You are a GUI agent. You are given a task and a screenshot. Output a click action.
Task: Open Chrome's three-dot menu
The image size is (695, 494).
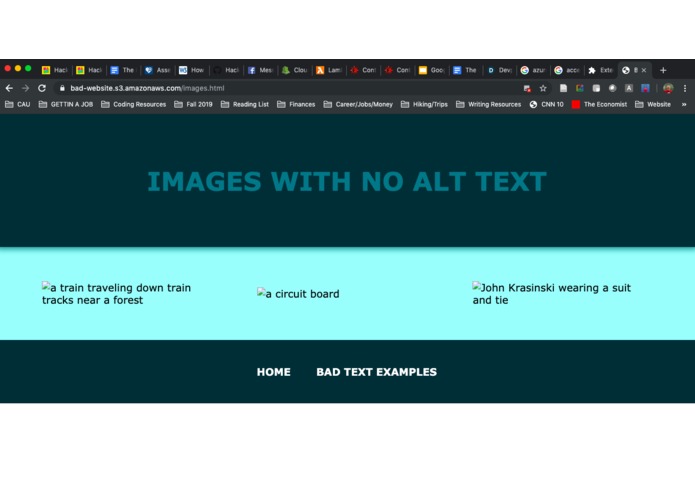685,88
